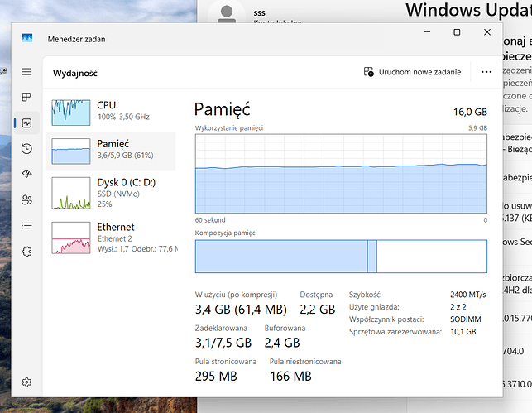532x413 pixels.
Task: Open the Processes page in sidebar
Action: [x=26, y=98]
